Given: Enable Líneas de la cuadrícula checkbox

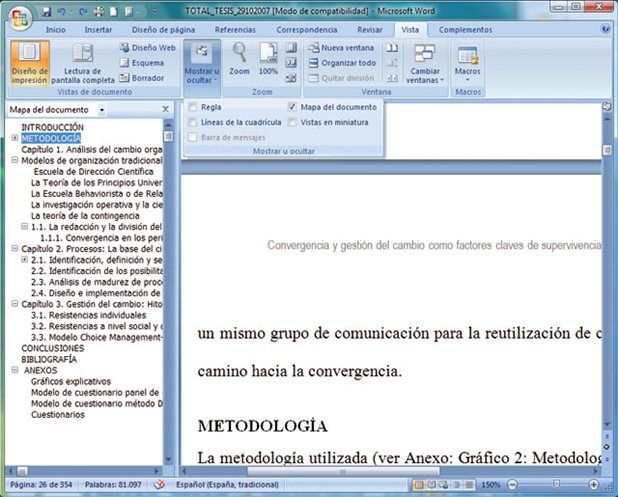Looking at the screenshot, I should click(193, 123).
